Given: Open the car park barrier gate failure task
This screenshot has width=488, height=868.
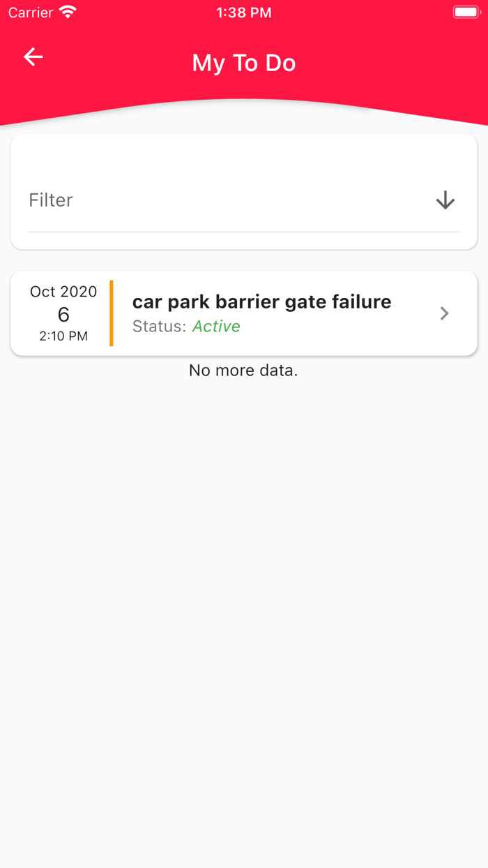Looking at the screenshot, I should tap(261, 302).
